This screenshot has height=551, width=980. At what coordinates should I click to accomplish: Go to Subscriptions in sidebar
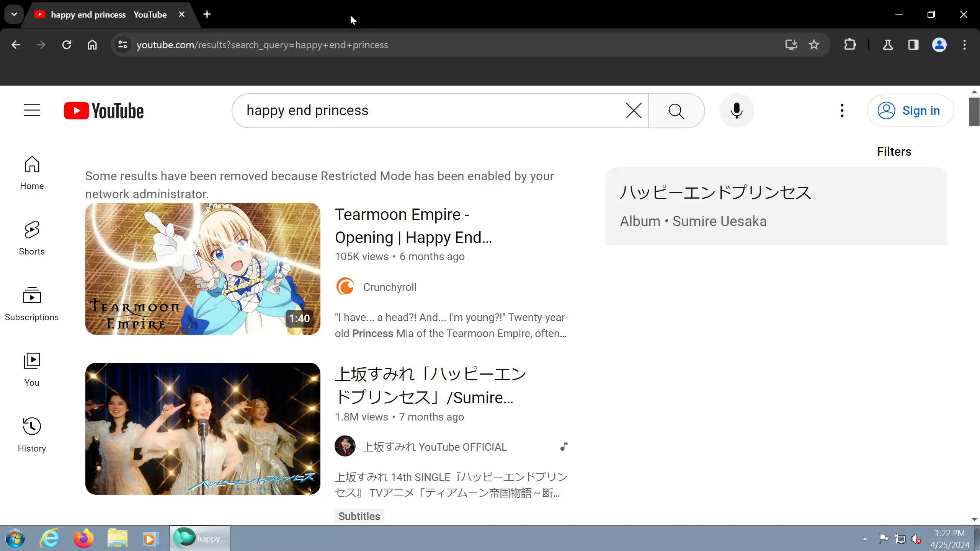coord(32,304)
